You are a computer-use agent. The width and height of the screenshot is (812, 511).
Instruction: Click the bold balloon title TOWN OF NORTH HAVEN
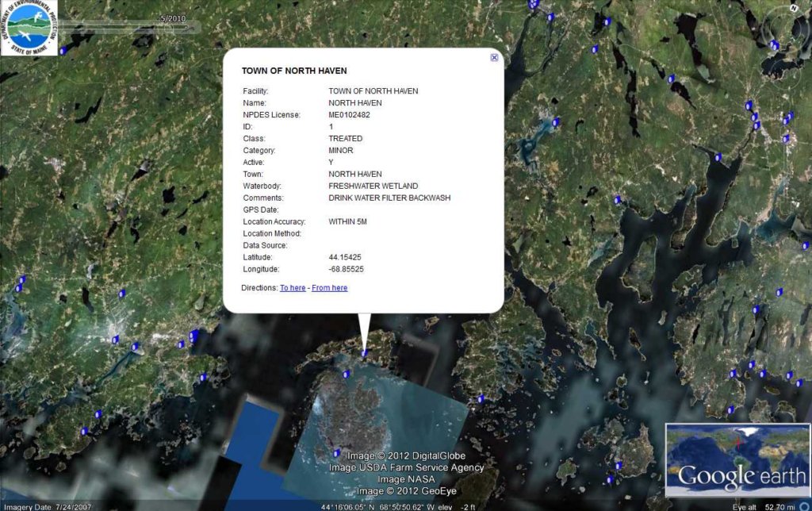click(x=294, y=71)
